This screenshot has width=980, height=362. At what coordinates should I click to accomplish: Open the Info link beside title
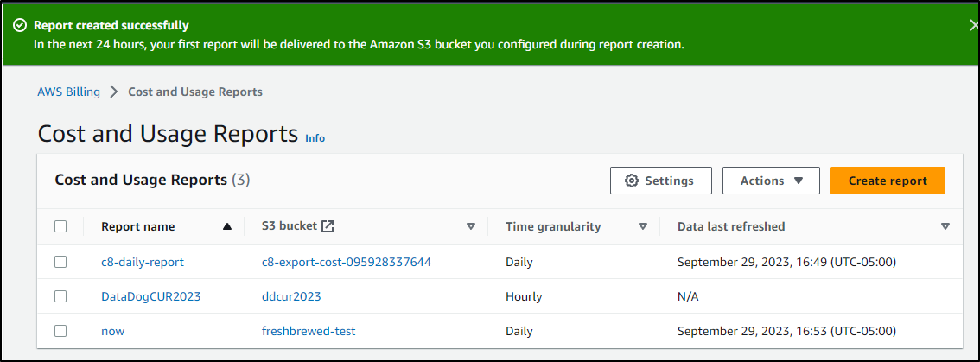click(315, 138)
